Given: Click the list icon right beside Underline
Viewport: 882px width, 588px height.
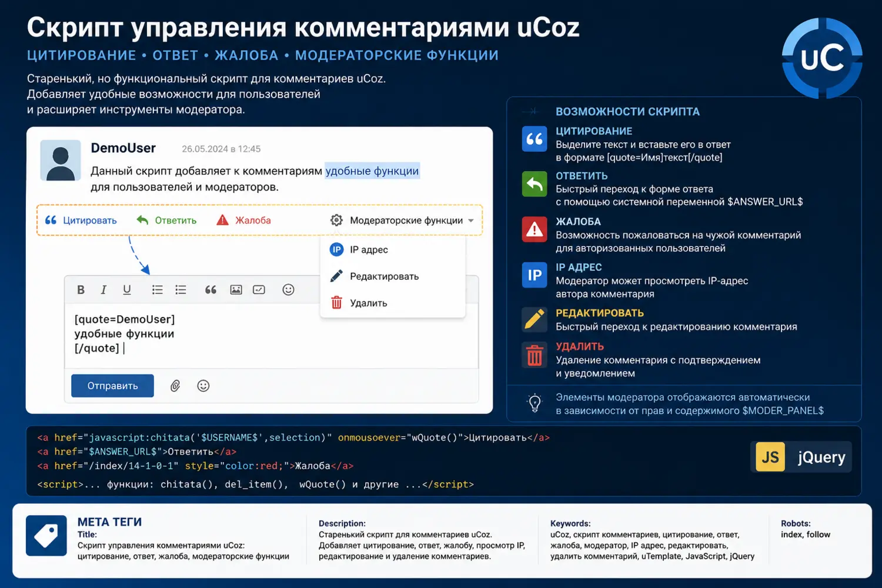Looking at the screenshot, I should (x=158, y=290).
